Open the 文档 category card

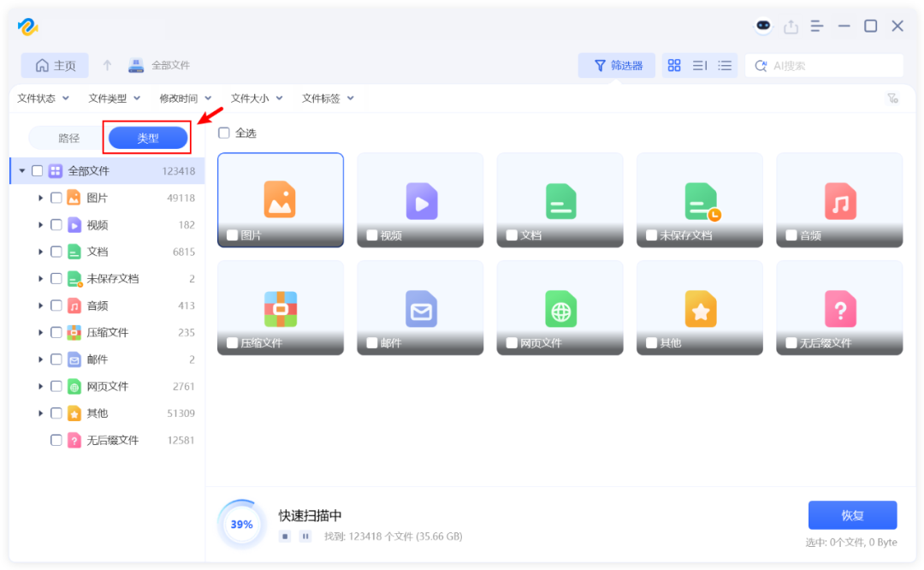click(560, 199)
